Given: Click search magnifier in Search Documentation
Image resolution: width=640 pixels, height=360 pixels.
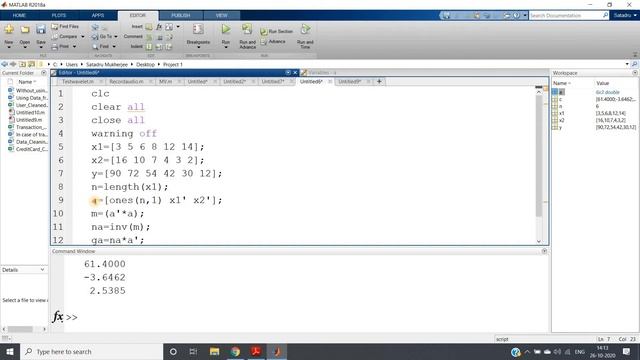Looking at the screenshot, I should (605, 15).
